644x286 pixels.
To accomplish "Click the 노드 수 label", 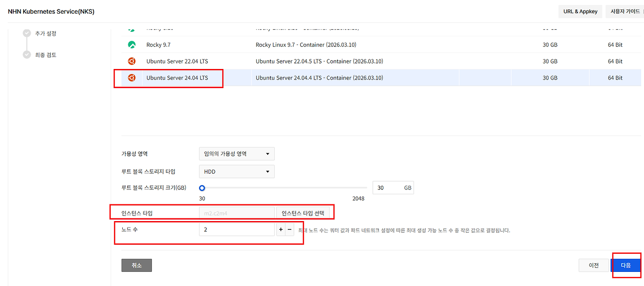I will point(129,230).
